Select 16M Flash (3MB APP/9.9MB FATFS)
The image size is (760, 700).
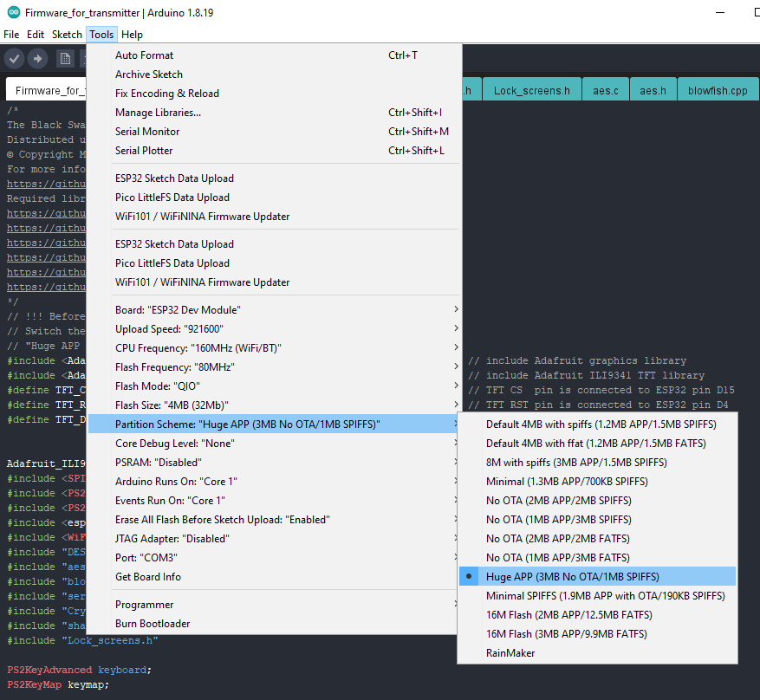click(x=597, y=633)
